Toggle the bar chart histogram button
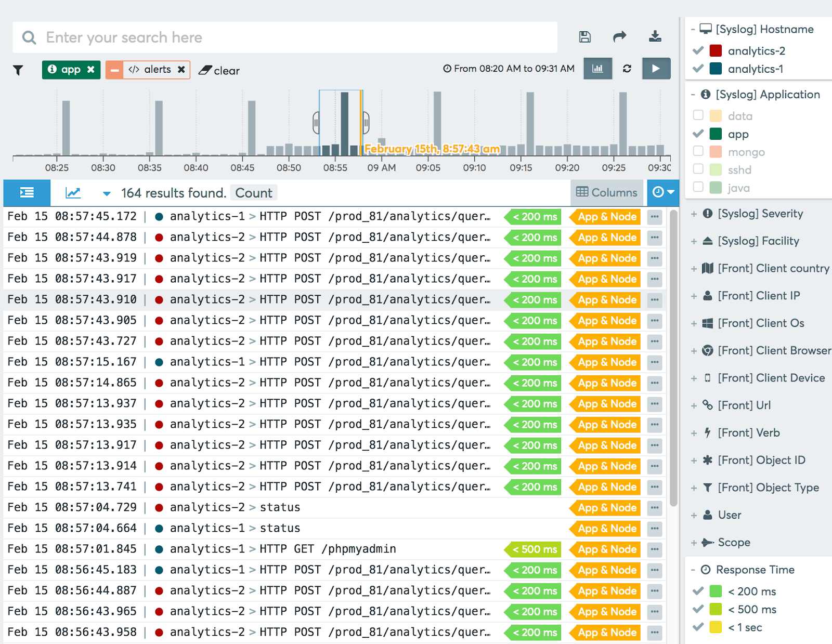The width and height of the screenshot is (832, 644). [598, 69]
